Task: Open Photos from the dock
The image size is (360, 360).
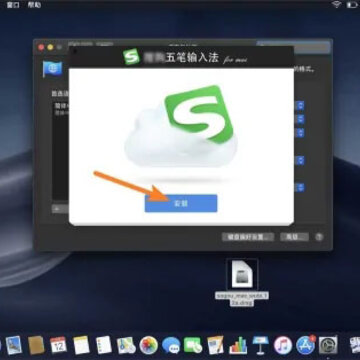Action: coord(149,345)
